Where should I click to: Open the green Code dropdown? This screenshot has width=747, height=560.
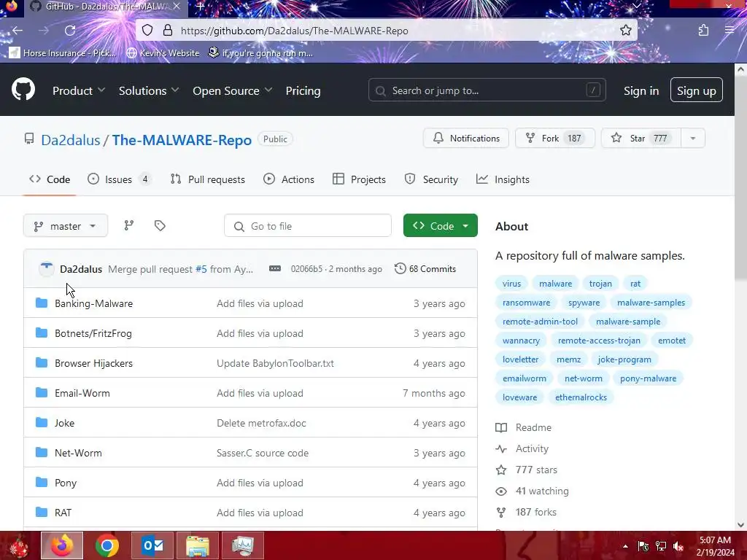coord(440,226)
